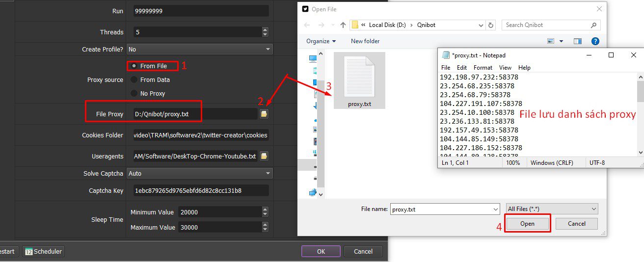
Task: Go forward in the Open File dialog
Action: (321, 25)
